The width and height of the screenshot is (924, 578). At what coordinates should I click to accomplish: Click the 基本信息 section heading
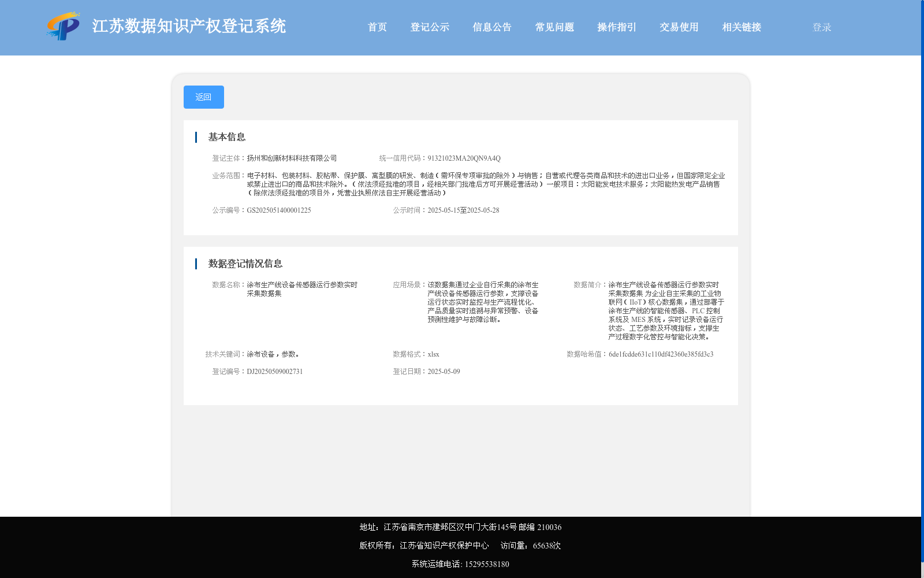(227, 137)
